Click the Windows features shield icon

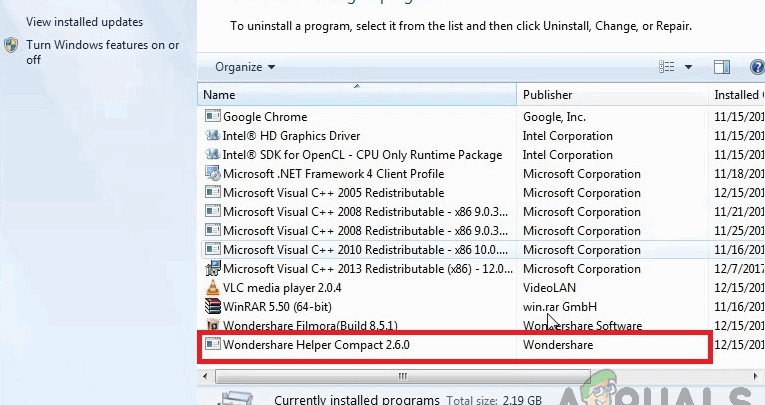click(11, 45)
